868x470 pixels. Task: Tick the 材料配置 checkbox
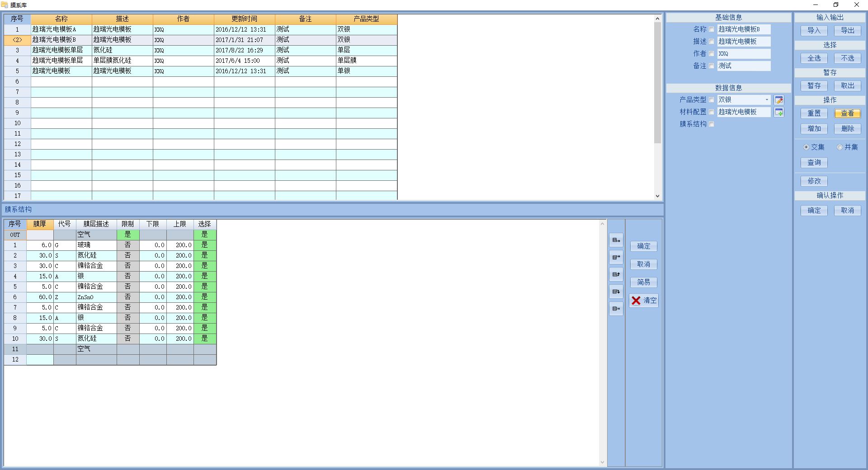(712, 112)
